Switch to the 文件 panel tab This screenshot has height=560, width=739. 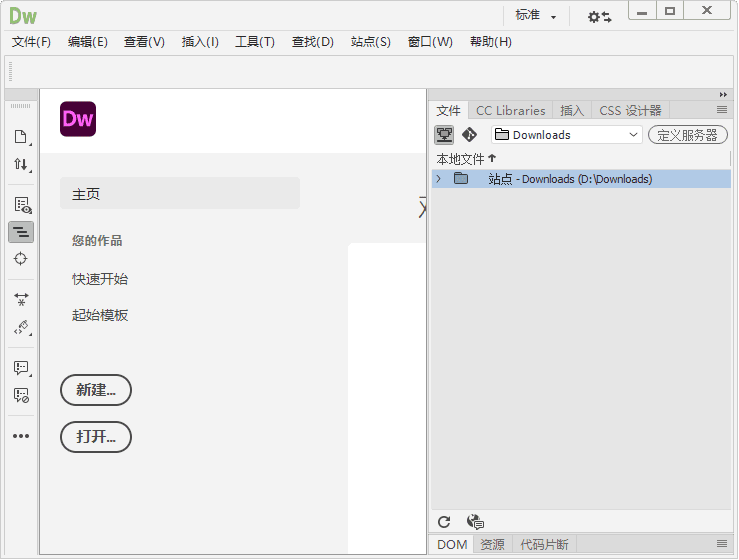448,111
